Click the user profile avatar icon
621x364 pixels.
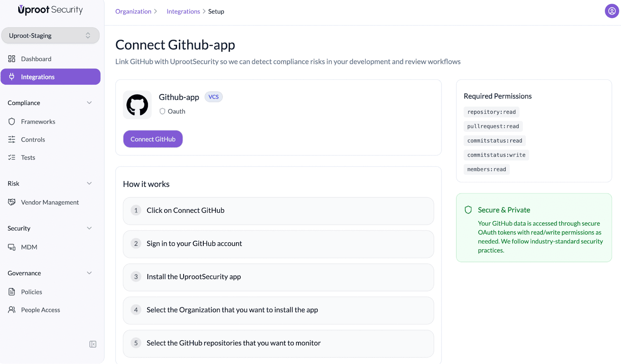click(x=612, y=11)
